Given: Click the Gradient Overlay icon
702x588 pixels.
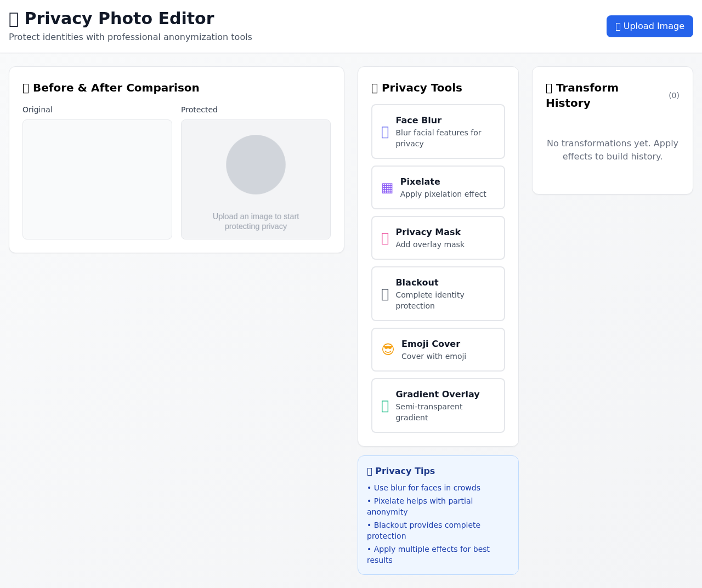Looking at the screenshot, I should [x=386, y=406].
